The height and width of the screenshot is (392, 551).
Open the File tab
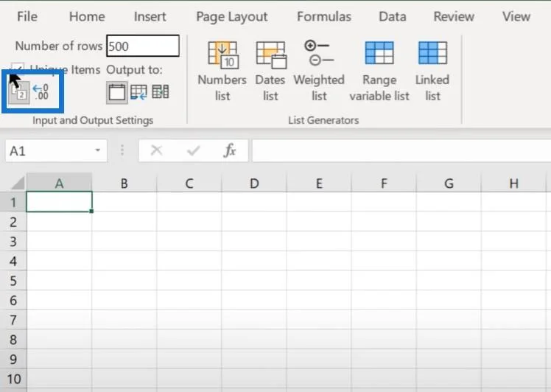(27, 16)
